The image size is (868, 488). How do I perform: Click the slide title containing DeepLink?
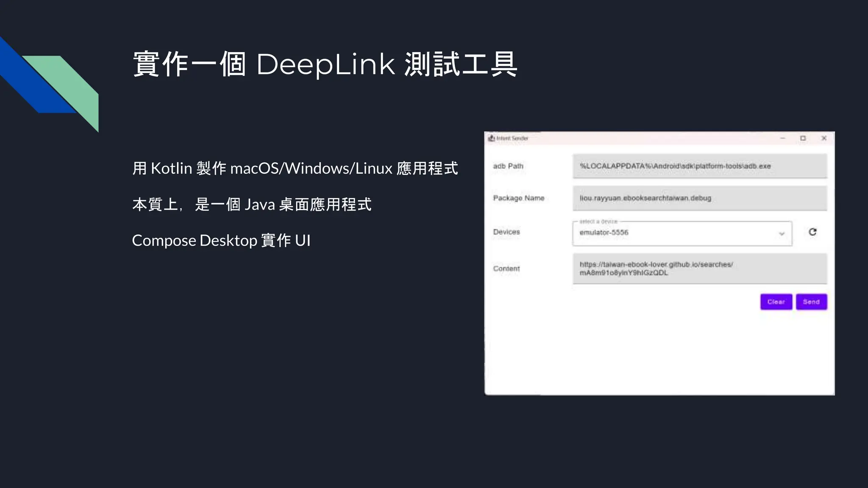coord(325,64)
